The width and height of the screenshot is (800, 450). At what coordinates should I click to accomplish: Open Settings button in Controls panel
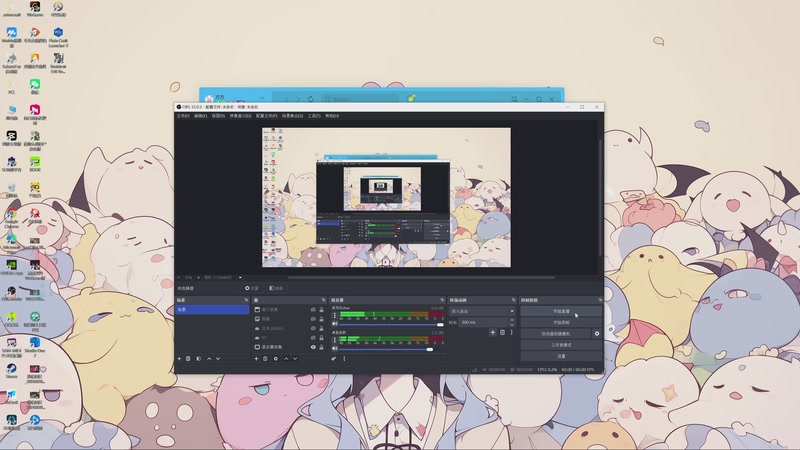(x=561, y=356)
